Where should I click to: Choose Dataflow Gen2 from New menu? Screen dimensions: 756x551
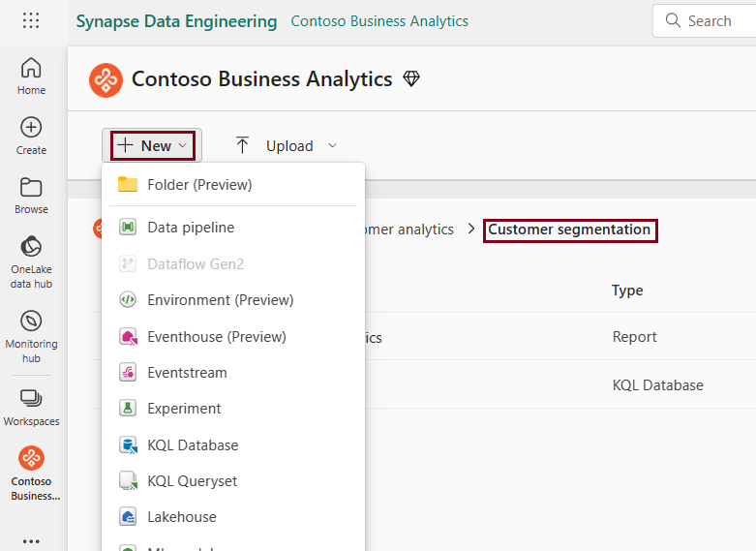pos(233,264)
